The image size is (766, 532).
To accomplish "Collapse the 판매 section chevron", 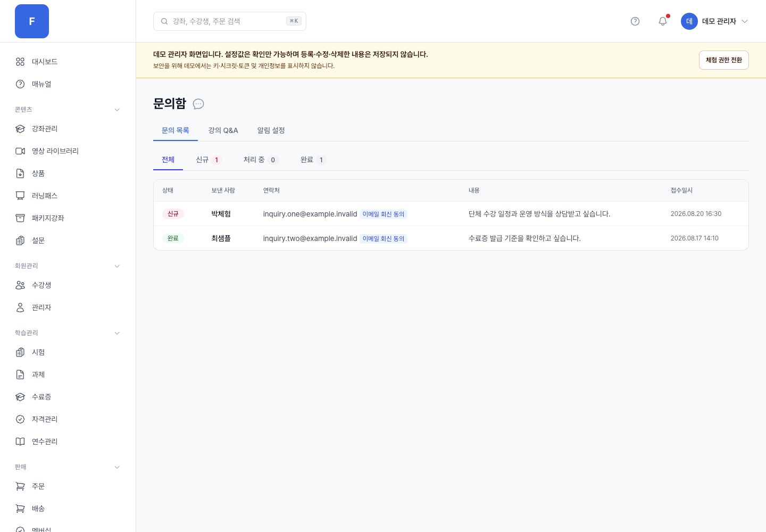I will pos(117,467).
